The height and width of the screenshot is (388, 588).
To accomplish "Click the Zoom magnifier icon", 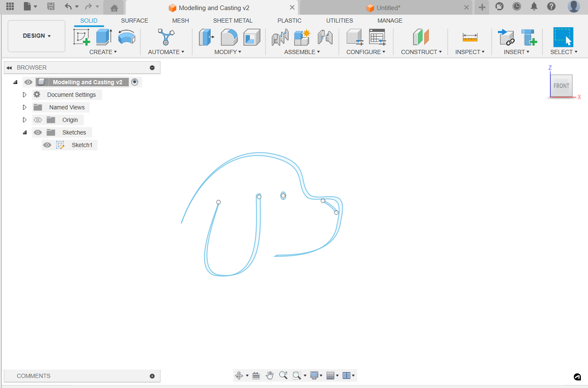I will [284, 375].
